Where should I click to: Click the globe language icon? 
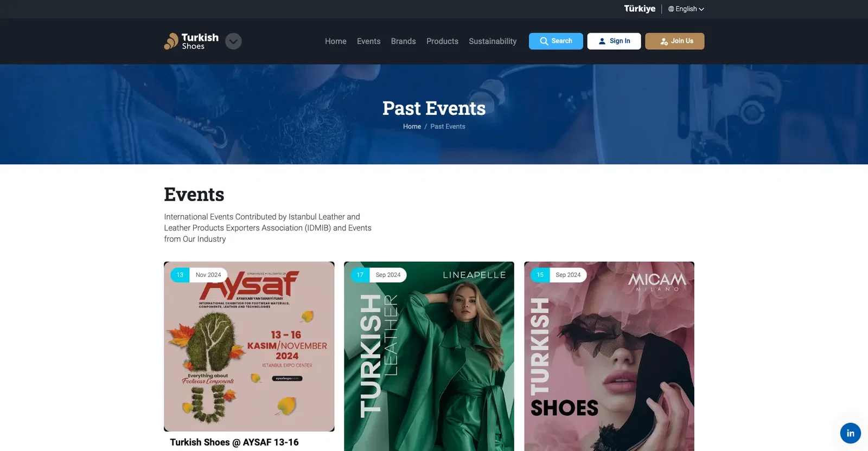[671, 9]
